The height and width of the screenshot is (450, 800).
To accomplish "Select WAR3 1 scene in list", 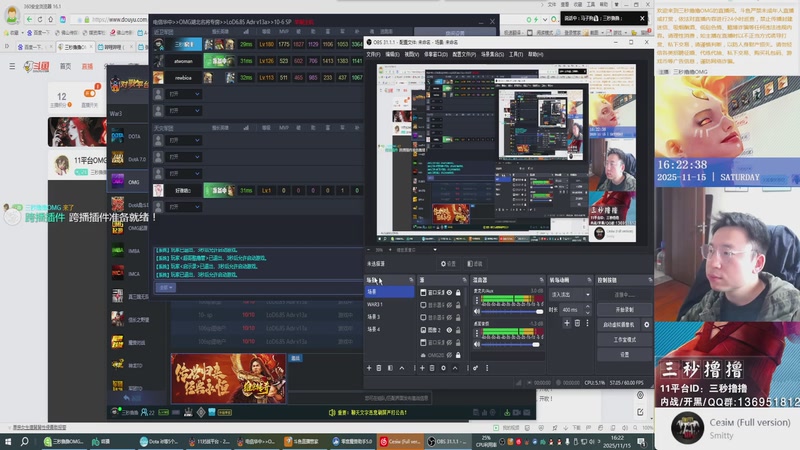I will coord(390,305).
